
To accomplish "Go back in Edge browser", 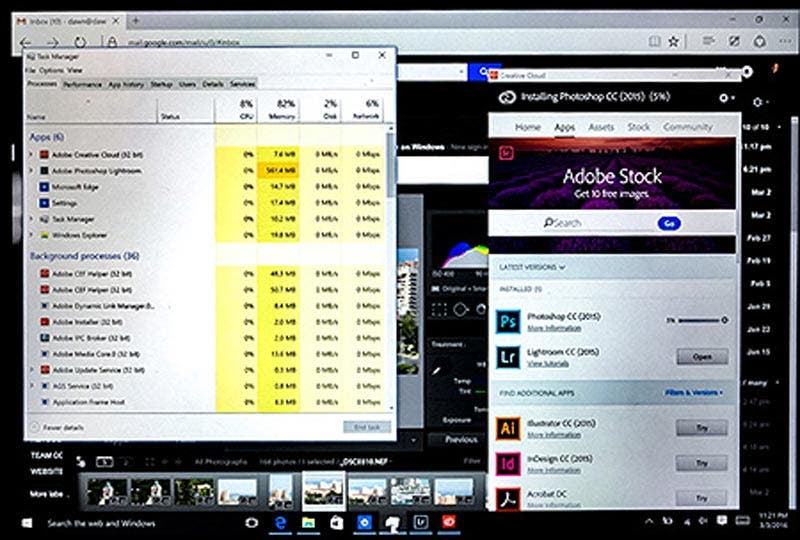I will point(25,43).
